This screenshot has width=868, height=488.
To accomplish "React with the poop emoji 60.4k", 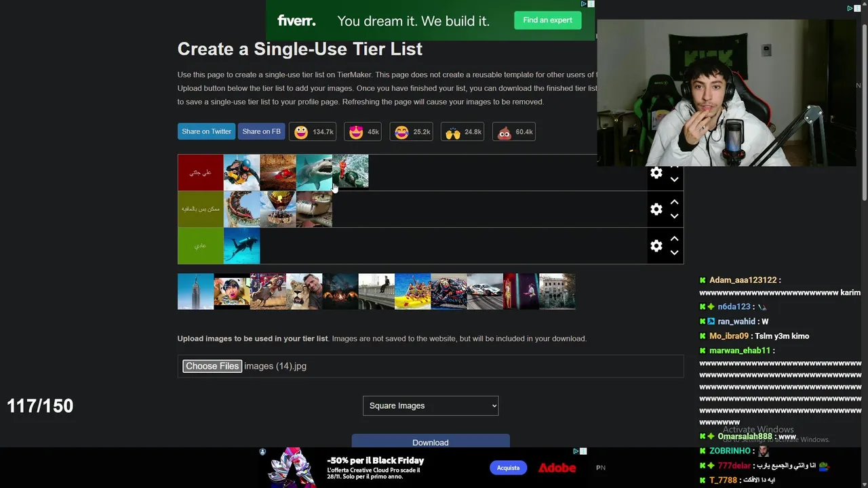I will 514,131.
